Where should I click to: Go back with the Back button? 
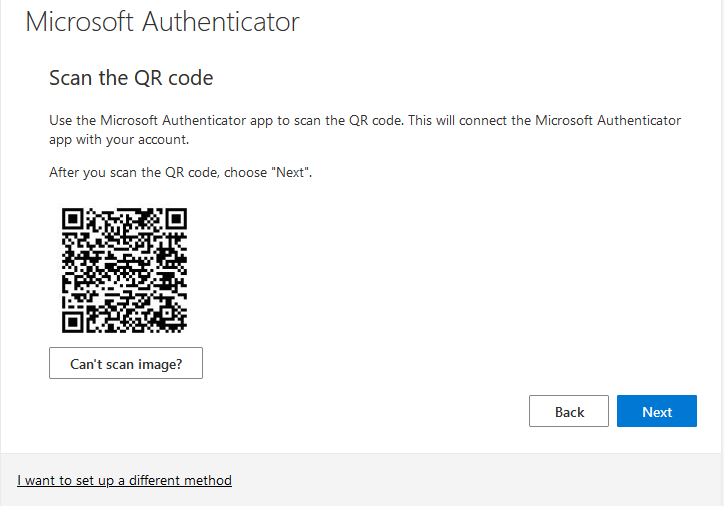pos(569,411)
